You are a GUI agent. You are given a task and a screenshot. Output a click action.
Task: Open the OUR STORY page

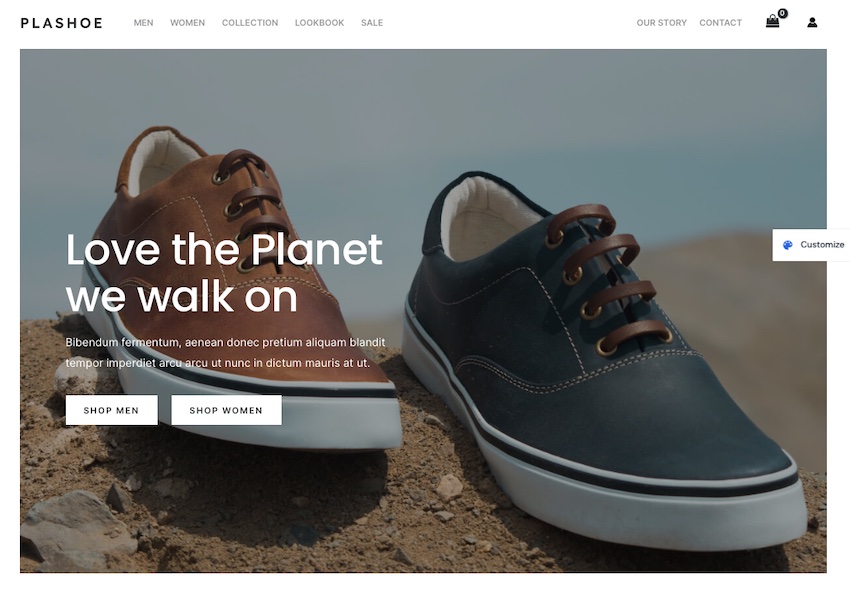tap(661, 23)
